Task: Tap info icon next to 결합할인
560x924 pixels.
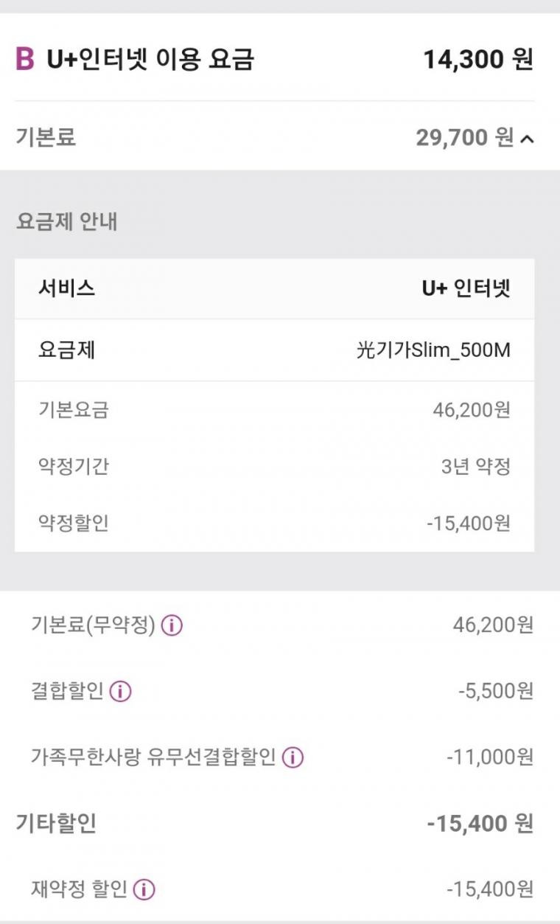Action: pos(120,692)
